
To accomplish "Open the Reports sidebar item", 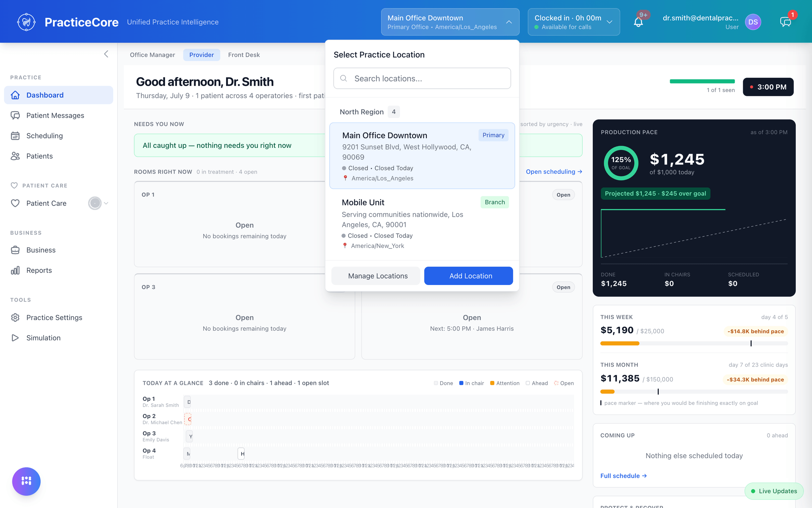I will point(58,270).
